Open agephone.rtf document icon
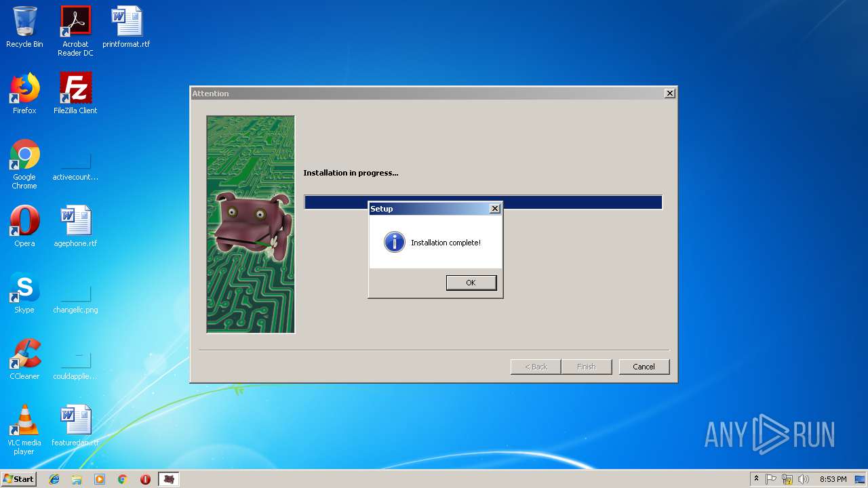 tap(75, 226)
